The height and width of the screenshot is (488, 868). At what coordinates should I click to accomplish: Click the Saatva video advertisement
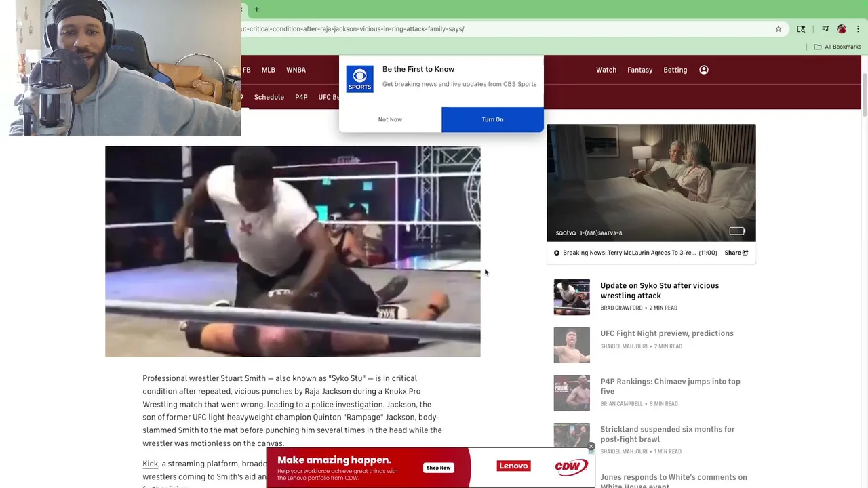click(651, 182)
